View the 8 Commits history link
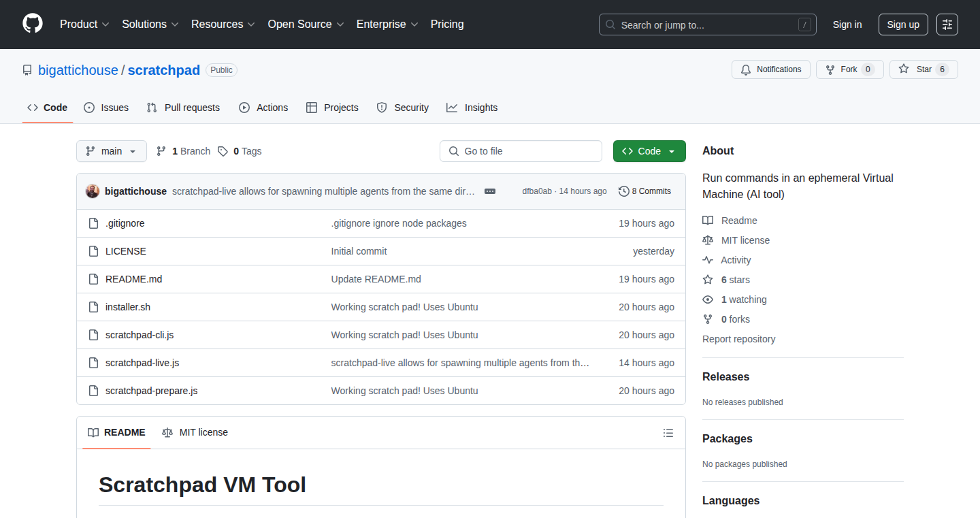 click(644, 191)
